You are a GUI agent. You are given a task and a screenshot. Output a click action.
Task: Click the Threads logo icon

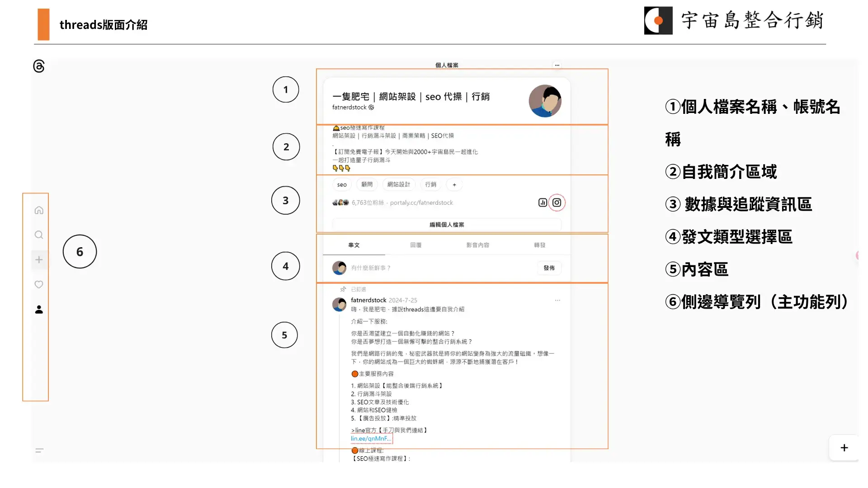tap(39, 66)
